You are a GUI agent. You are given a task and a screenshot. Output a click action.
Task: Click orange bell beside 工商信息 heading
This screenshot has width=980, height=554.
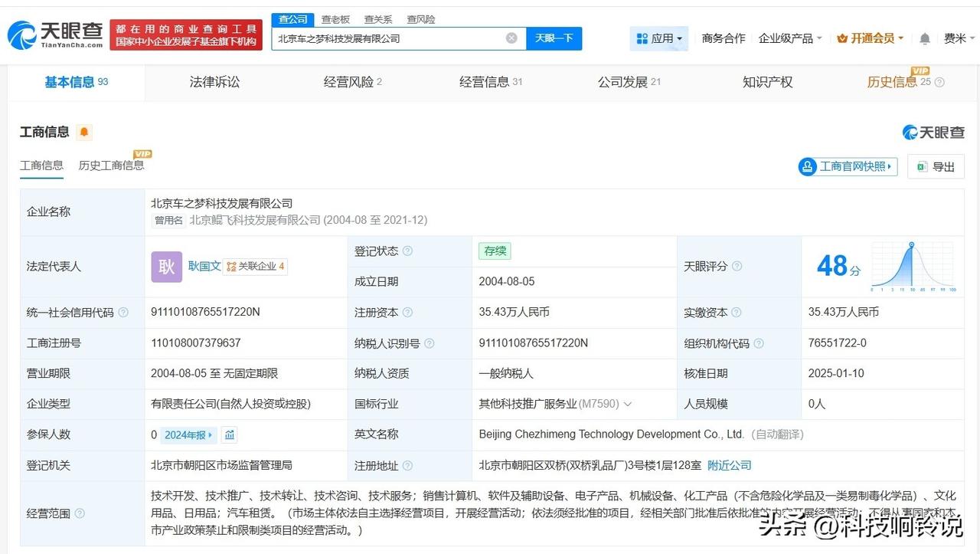pos(84,132)
